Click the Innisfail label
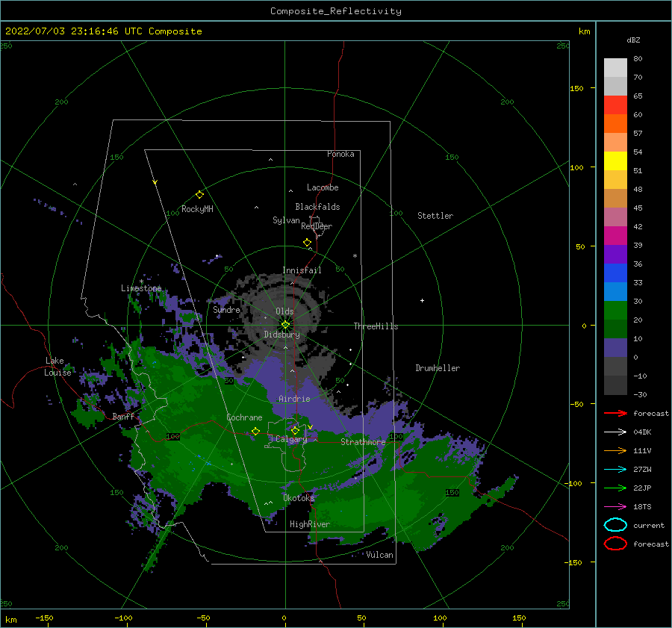672x628 pixels. [302, 270]
